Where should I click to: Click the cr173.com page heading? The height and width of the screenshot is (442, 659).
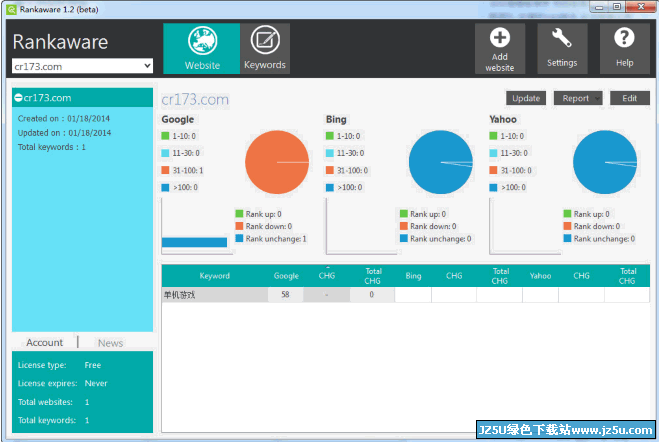pyautogui.click(x=195, y=100)
